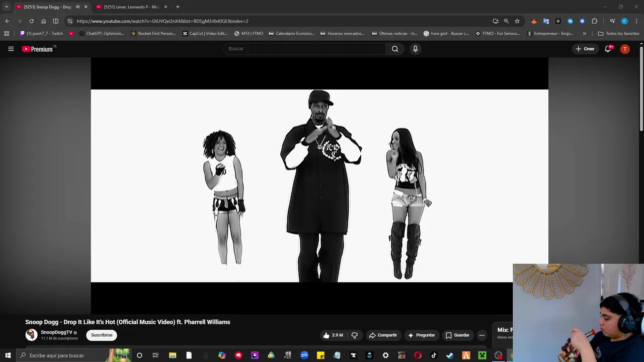Go to browser home page
The width and height of the screenshot is (644, 362).
click(43, 21)
